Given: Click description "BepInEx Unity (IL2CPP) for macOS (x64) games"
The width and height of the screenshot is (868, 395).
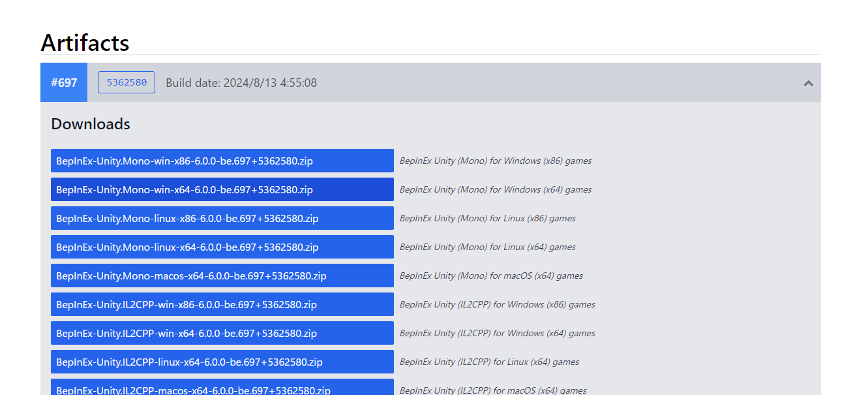Looking at the screenshot, I should click(x=494, y=390).
